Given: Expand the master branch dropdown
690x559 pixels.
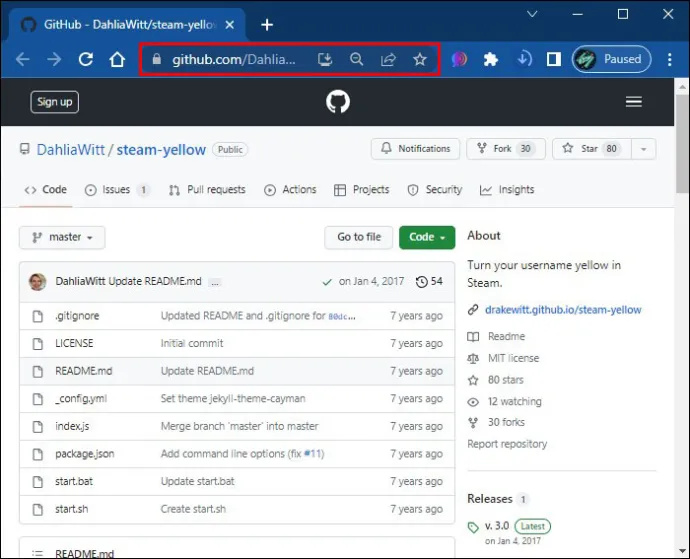Looking at the screenshot, I should (x=62, y=237).
